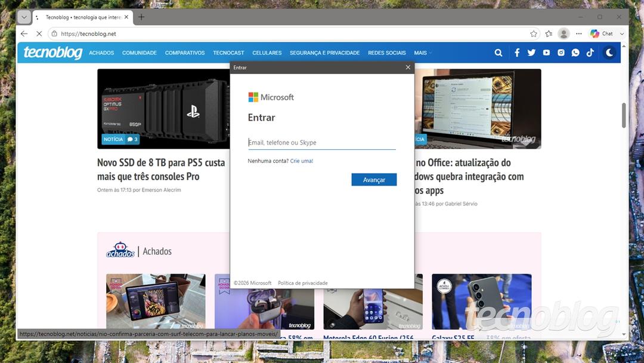Select the Tecnoblog browser tab
The image size is (644, 363).
coord(82,17)
